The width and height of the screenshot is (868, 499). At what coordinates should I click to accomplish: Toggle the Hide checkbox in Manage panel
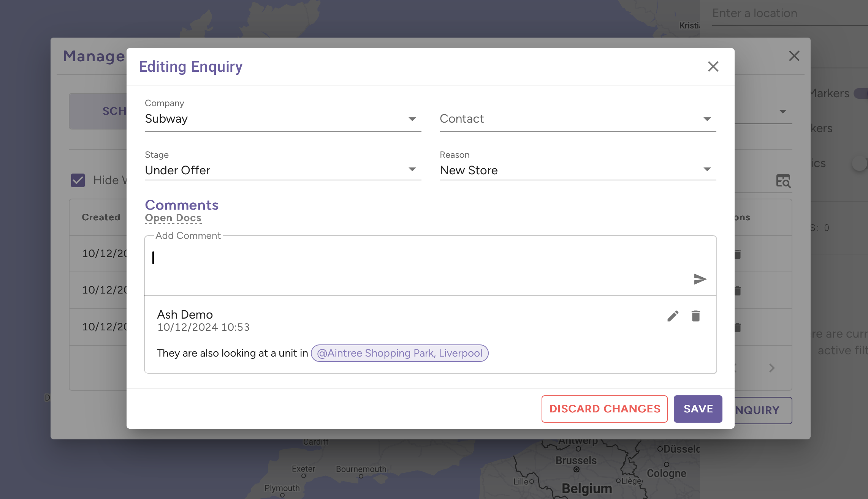pos(78,180)
